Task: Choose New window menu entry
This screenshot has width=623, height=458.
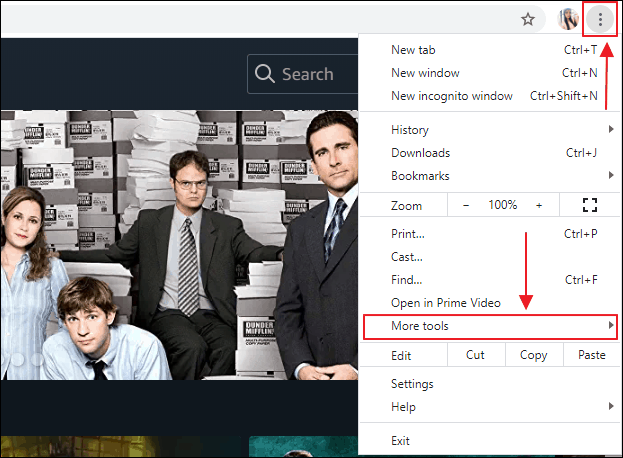Action: [x=489, y=73]
